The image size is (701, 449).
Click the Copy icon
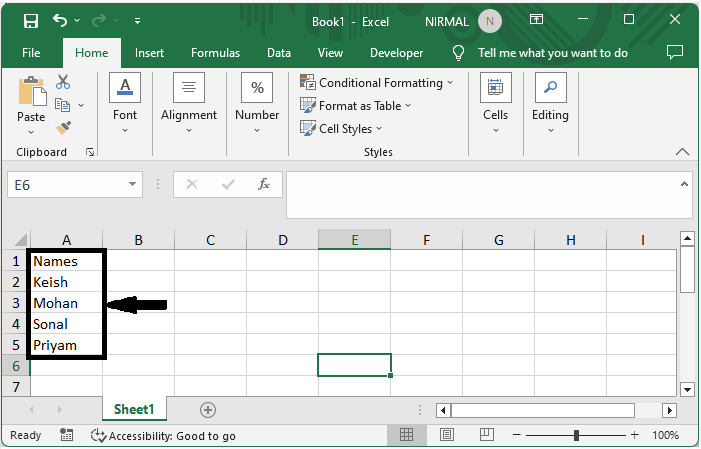[x=63, y=105]
